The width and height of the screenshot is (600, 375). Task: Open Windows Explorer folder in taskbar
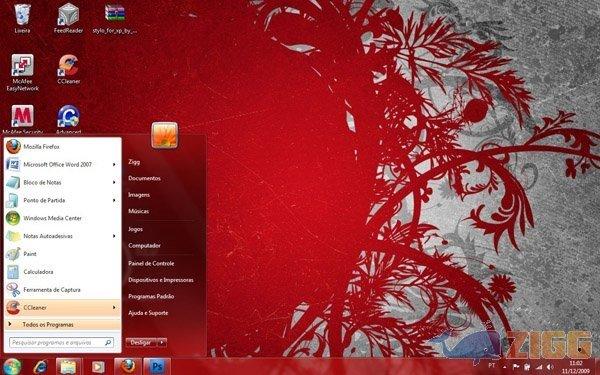(x=69, y=367)
